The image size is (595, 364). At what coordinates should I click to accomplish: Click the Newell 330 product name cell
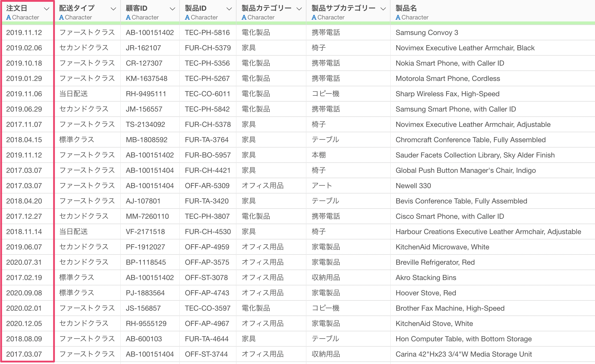(413, 186)
